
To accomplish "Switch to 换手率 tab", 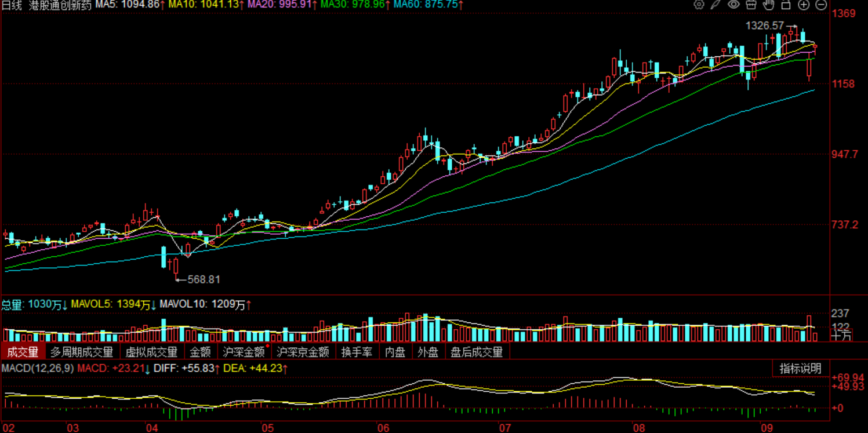I will click(x=357, y=352).
